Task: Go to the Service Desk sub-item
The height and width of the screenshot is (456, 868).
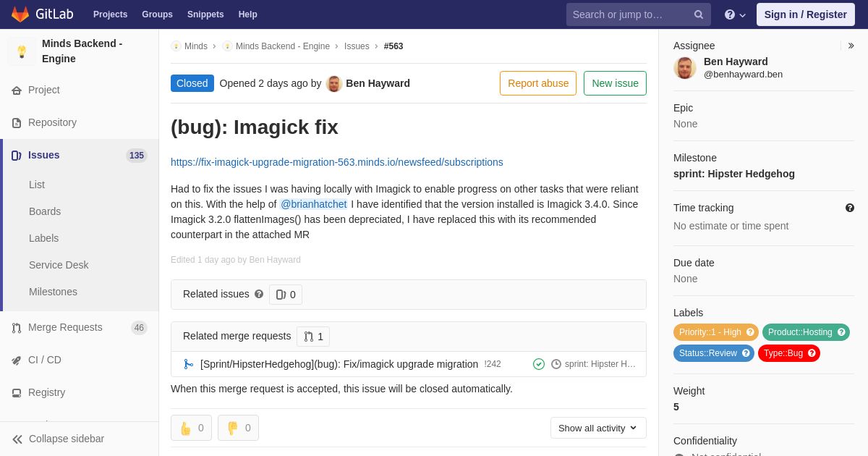Action: (59, 265)
